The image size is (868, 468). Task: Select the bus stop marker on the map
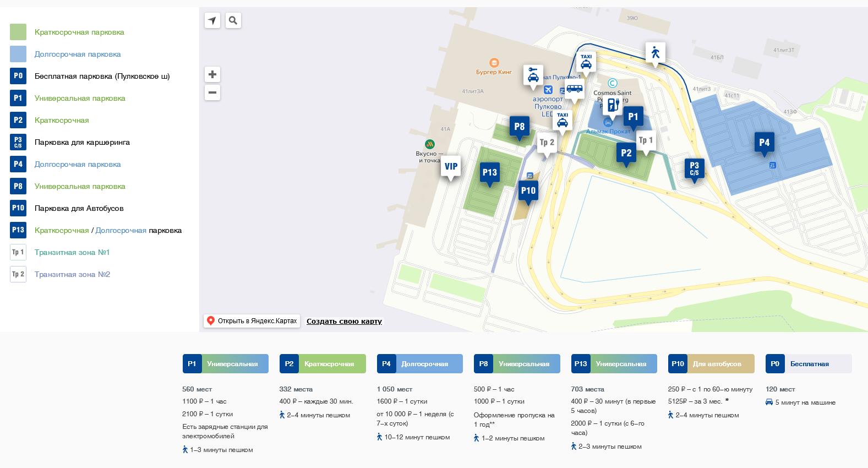coord(574,89)
